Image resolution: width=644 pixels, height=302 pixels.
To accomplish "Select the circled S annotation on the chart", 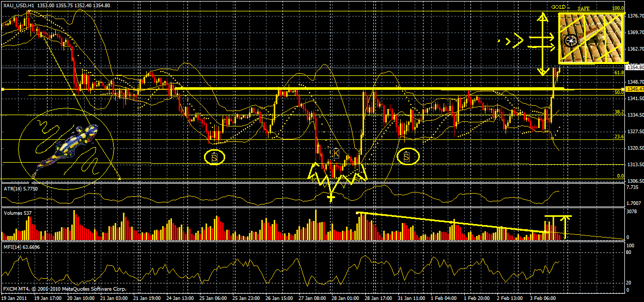I will [x=214, y=156].
